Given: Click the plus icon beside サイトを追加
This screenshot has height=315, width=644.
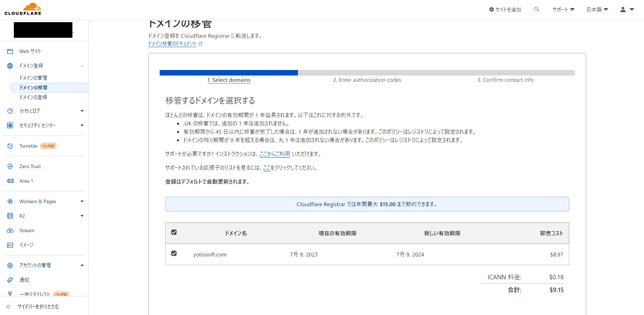Looking at the screenshot, I should pyautogui.click(x=491, y=10).
